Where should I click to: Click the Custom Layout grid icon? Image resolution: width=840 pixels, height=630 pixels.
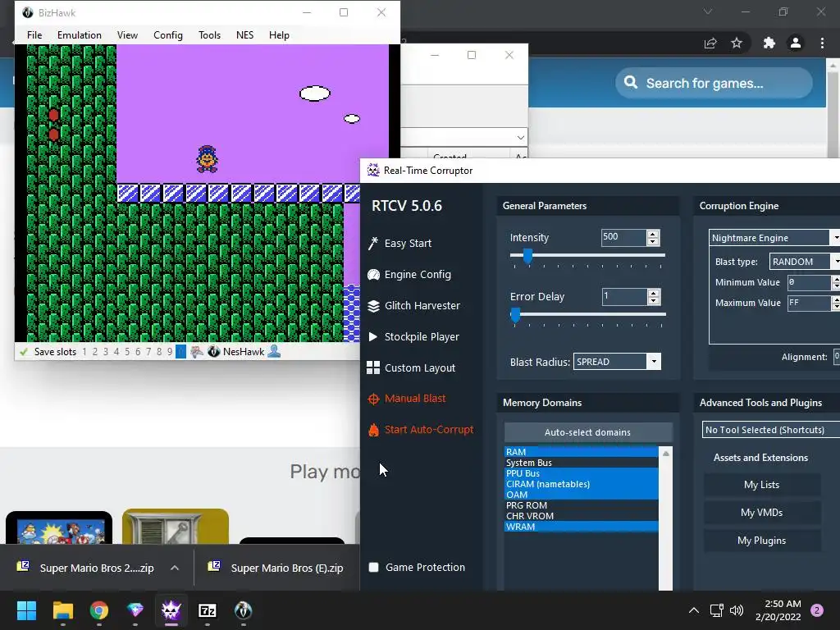click(x=373, y=367)
